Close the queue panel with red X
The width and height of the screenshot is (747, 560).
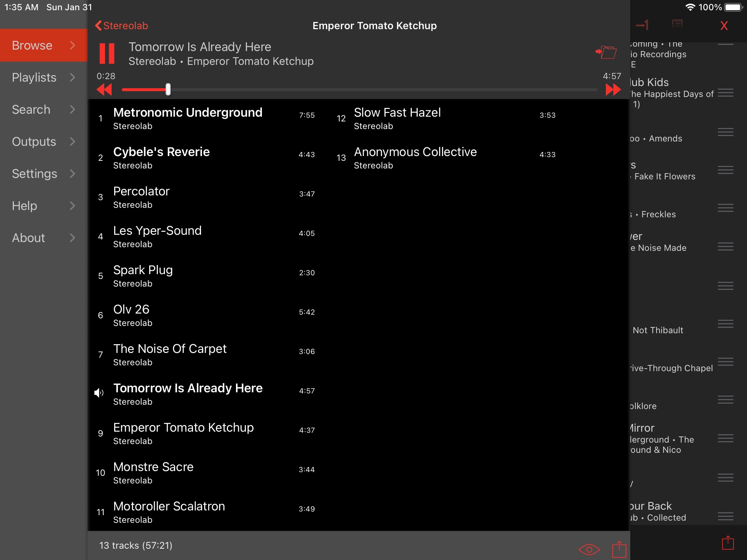[724, 26]
